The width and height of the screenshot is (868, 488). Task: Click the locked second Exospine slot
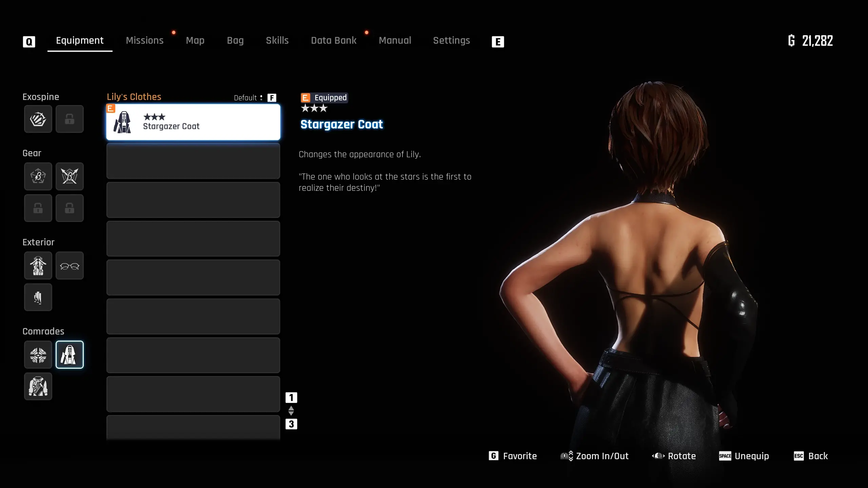(x=70, y=119)
